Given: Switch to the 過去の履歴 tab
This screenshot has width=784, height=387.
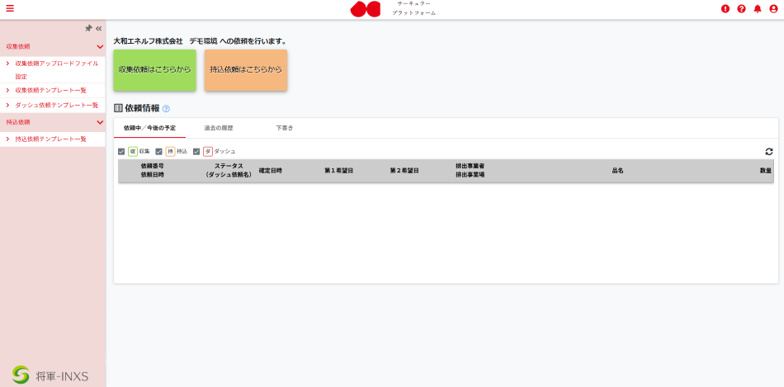Looking at the screenshot, I should pyautogui.click(x=218, y=128).
